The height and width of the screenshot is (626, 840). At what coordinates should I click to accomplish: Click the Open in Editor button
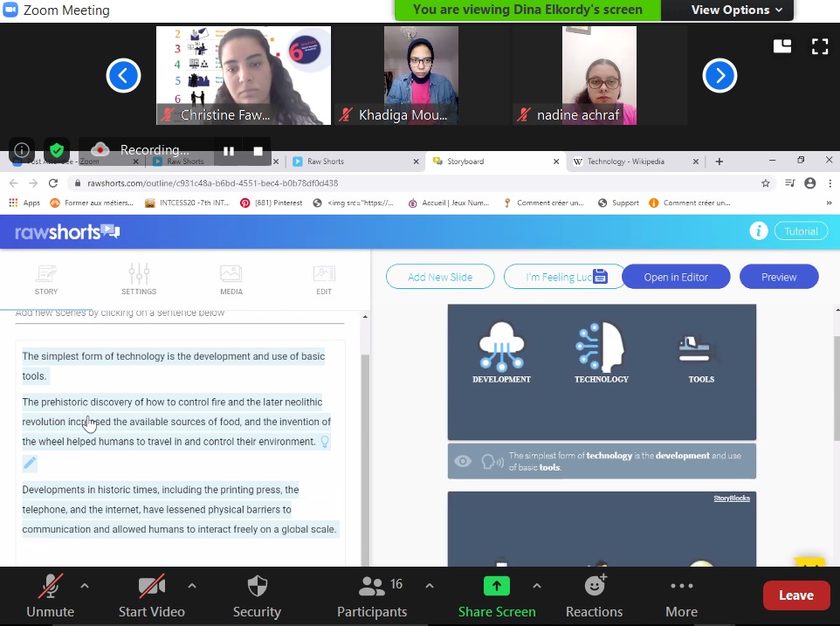(x=676, y=277)
